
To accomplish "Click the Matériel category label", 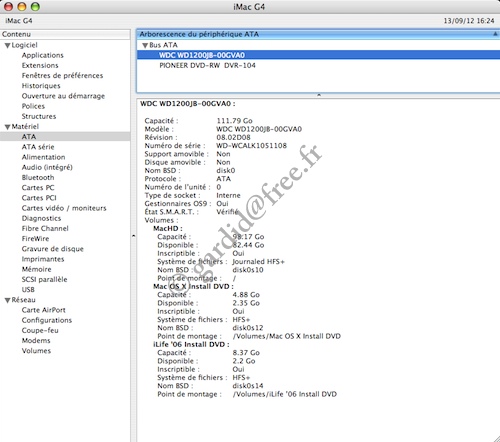I will tap(25, 126).
